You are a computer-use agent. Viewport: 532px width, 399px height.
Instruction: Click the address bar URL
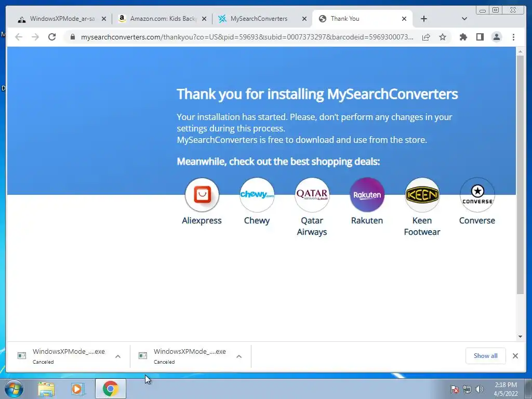pyautogui.click(x=247, y=37)
